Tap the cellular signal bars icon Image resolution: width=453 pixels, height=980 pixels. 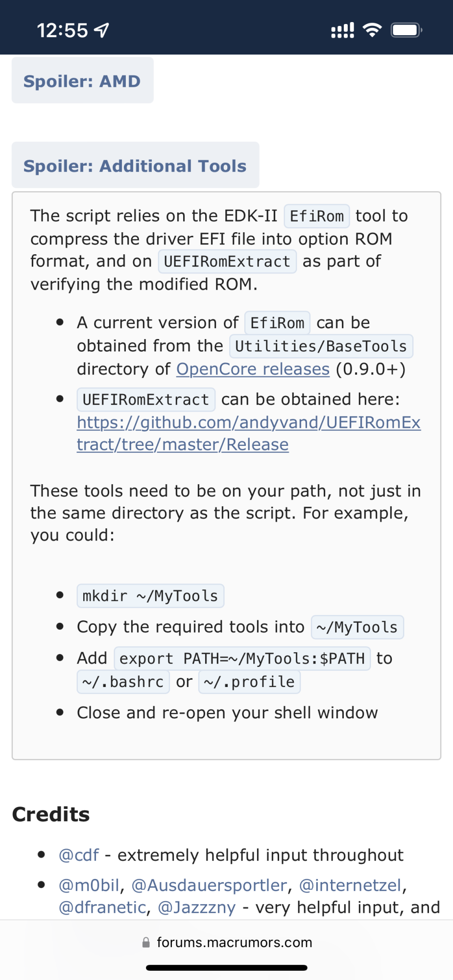click(342, 30)
